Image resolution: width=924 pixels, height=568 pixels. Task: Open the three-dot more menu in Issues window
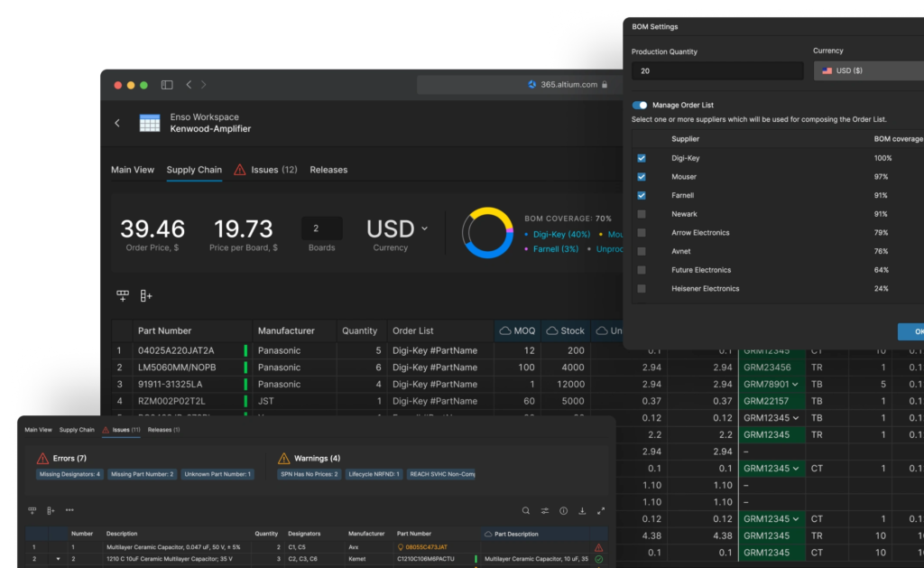(69, 510)
